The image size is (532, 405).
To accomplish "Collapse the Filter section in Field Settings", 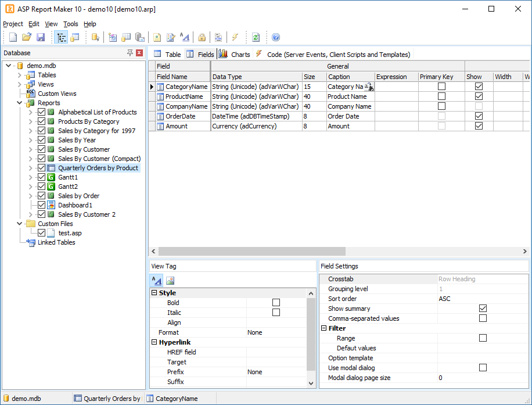I will pos(324,328).
